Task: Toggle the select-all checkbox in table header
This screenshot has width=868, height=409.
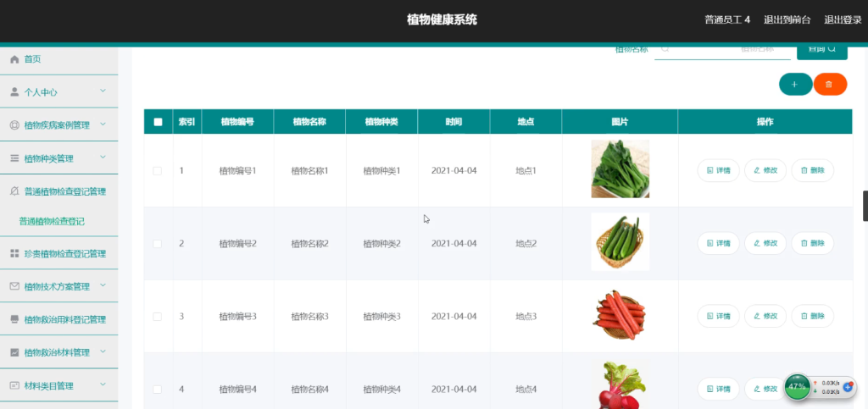Action: pyautogui.click(x=159, y=122)
